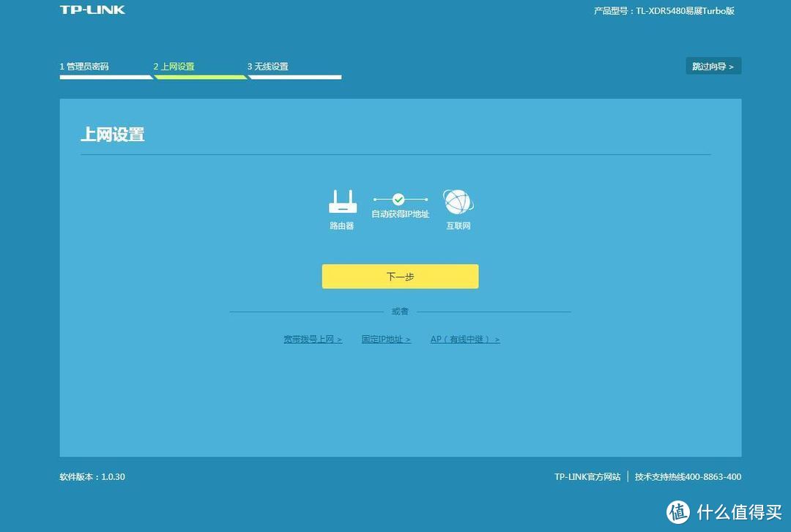Click the green checkmark between router and internet
791x532 pixels.
tap(398, 198)
